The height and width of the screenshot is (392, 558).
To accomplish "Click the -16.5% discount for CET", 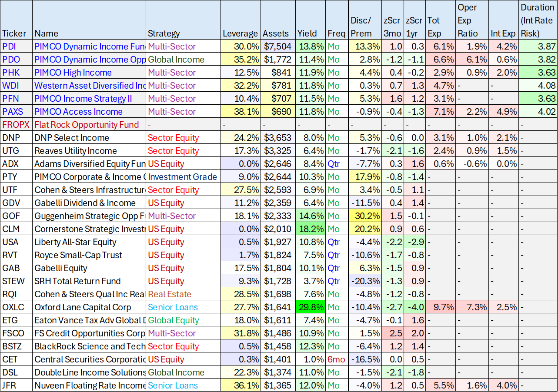I will [365, 359].
